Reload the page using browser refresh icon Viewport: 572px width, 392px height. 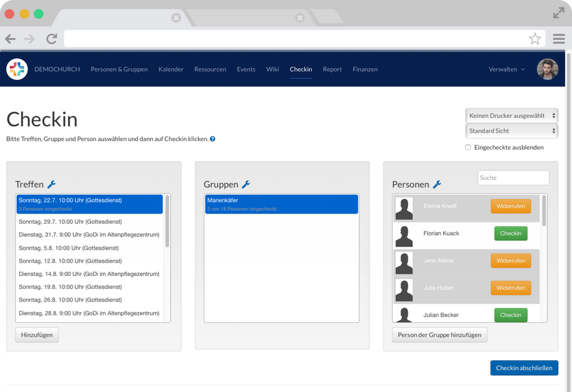point(51,39)
